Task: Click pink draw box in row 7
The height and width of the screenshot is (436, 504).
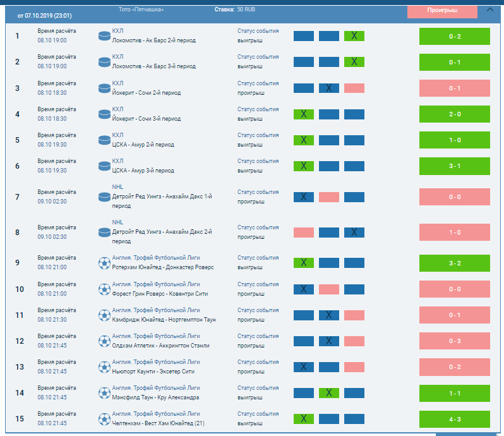Action: click(x=329, y=197)
